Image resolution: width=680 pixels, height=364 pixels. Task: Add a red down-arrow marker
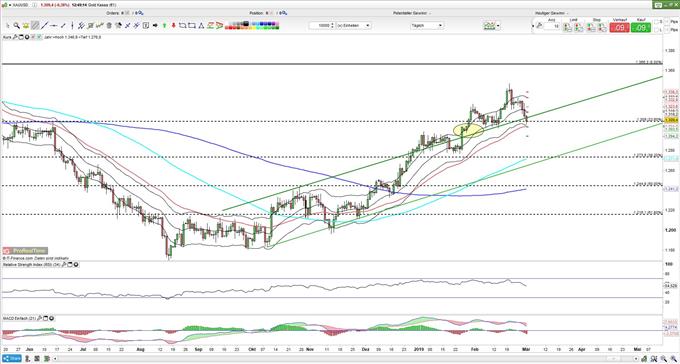pyautogui.click(x=173, y=26)
